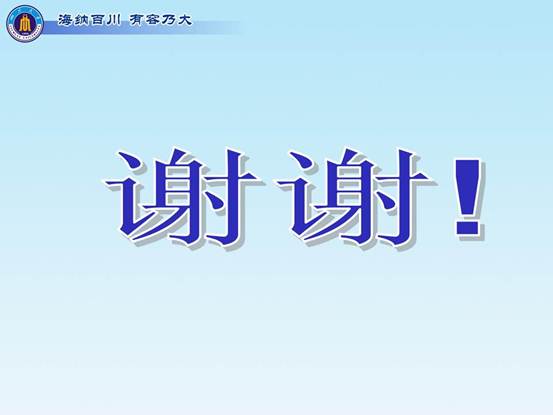Screen dimensions: 553x415
Task: Click the 寸 component of the second 谢
Action: [406, 196]
